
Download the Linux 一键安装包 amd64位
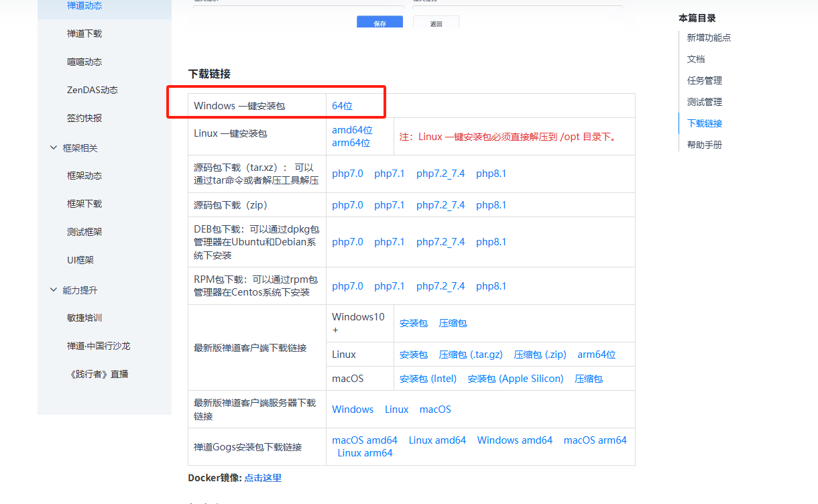(x=352, y=130)
